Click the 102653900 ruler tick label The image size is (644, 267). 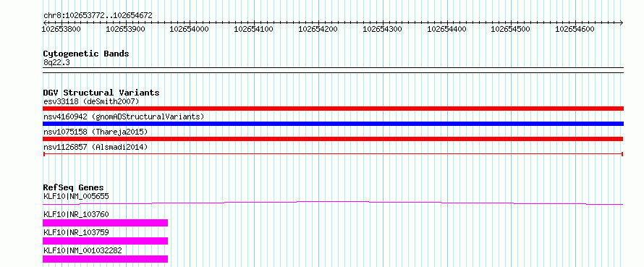[126, 29]
